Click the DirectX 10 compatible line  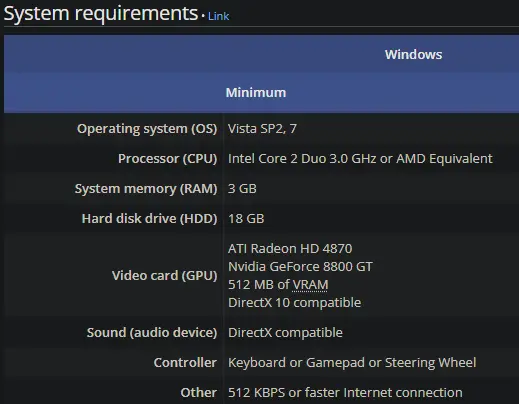[x=295, y=303]
